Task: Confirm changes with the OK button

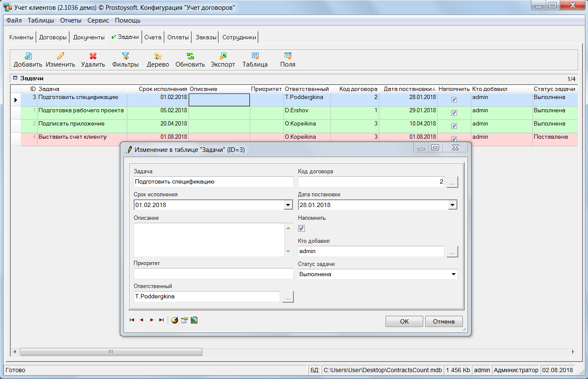Action: [x=404, y=322]
